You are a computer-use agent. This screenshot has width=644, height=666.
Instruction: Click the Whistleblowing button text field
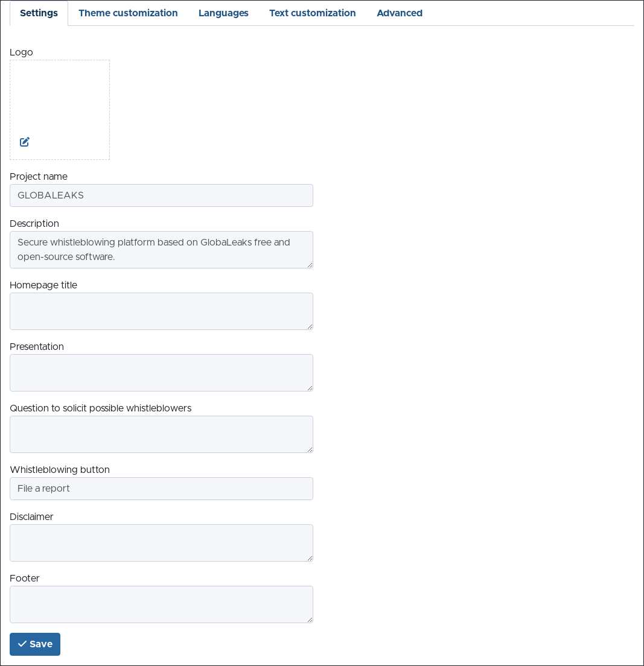pos(161,489)
